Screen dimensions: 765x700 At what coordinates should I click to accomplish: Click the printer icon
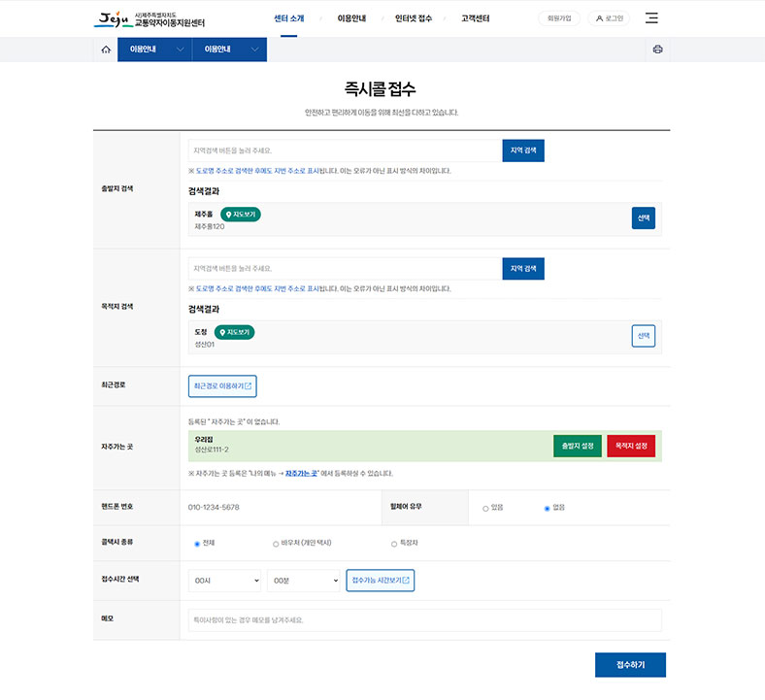[x=657, y=50]
